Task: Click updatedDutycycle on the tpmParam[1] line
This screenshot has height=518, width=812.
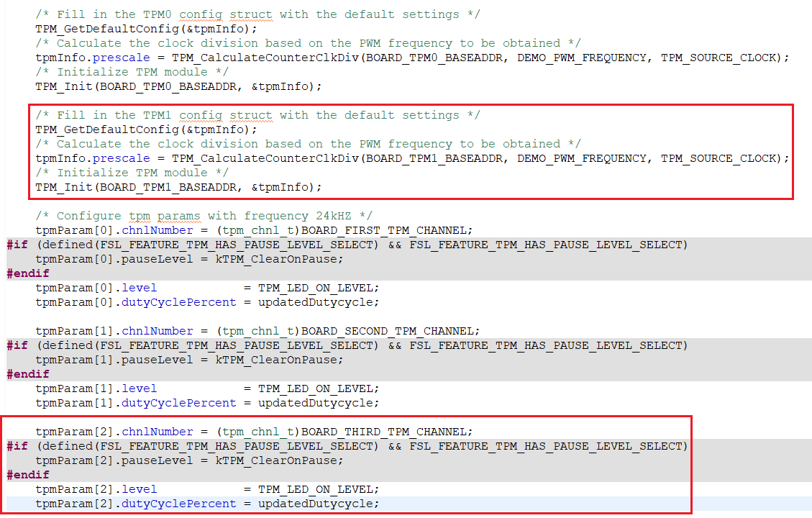Action: click(x=318, y=403)
